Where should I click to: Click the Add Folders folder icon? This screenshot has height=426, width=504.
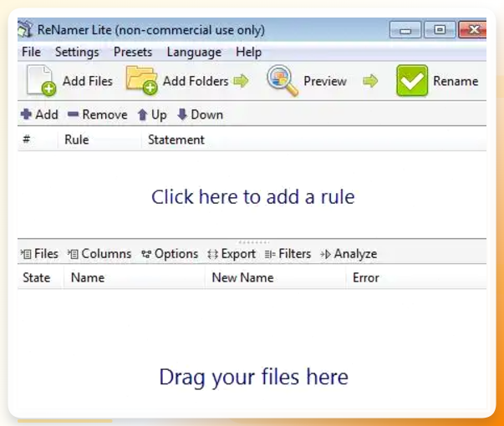point(141,80)
